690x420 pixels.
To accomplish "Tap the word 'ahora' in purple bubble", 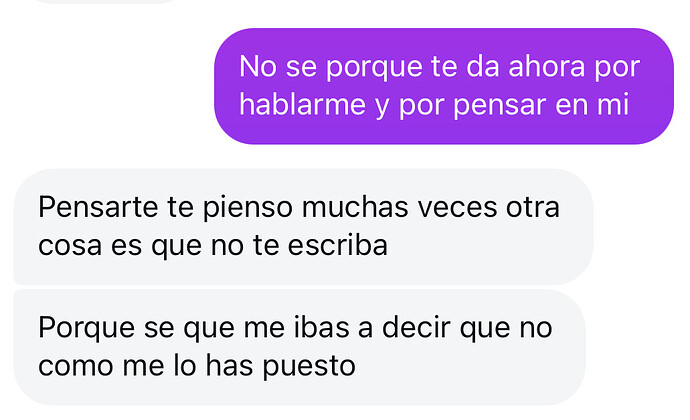I will point(547,67).
